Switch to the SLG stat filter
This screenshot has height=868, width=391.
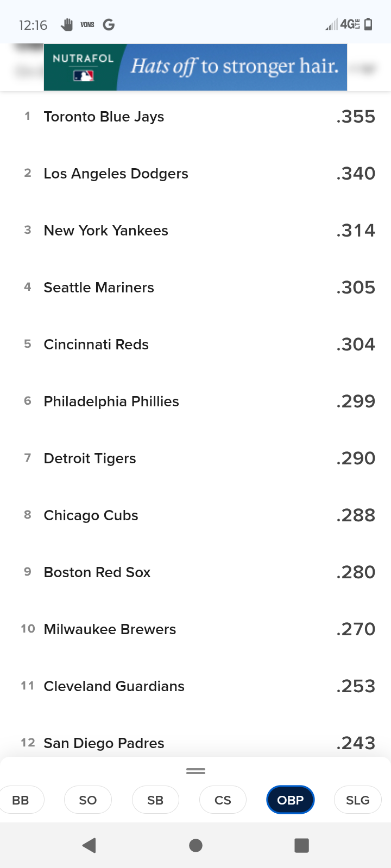pyautogui.click(x=357, y=800)
